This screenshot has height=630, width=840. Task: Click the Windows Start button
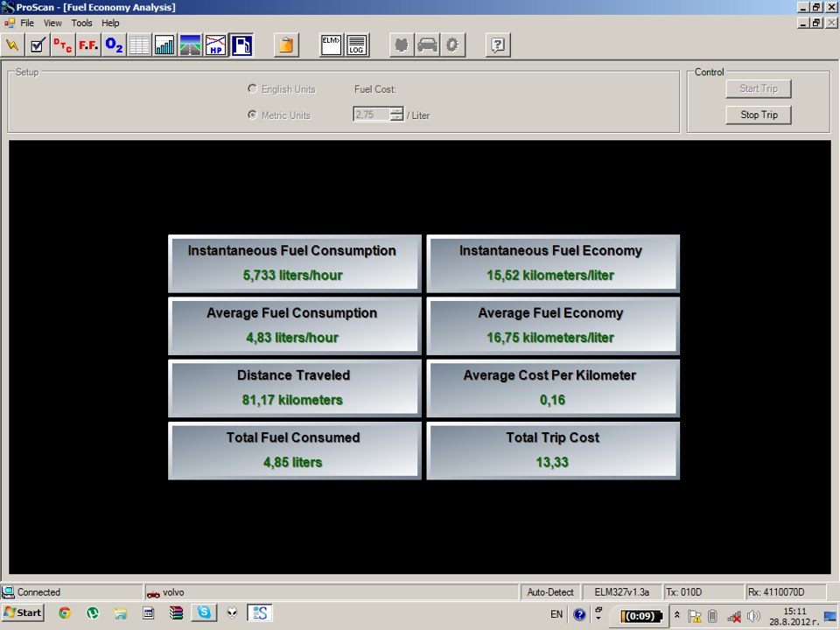pyautogui.click(x=23, y=613)
